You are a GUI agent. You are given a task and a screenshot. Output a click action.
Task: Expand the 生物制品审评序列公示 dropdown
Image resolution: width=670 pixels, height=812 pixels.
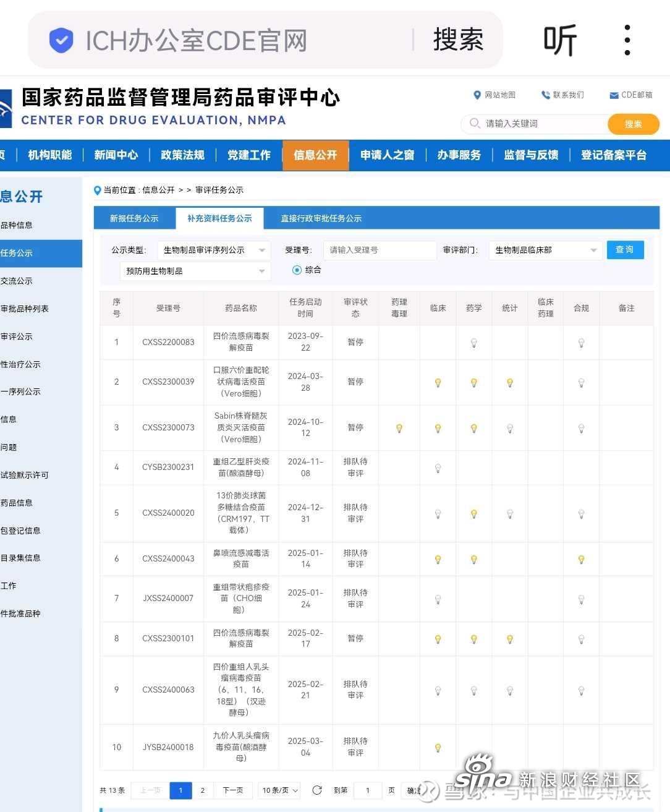tap(214, 250)
